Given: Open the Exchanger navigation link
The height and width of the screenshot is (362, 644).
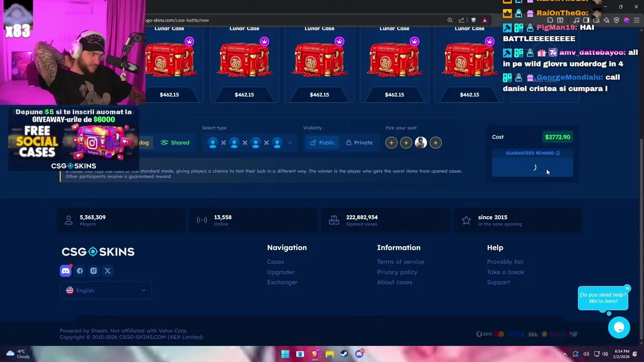Looking at the screenshot, I should [282, 282].
